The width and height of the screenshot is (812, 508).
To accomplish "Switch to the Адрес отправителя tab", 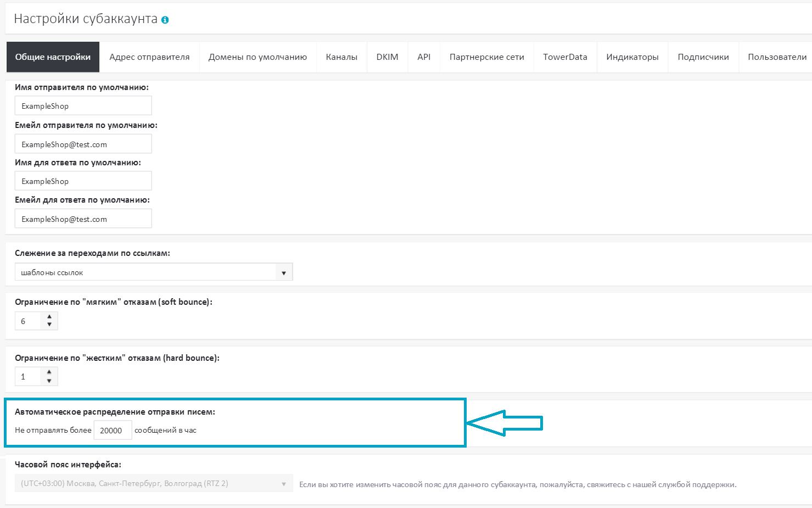I will pos(149,57).
